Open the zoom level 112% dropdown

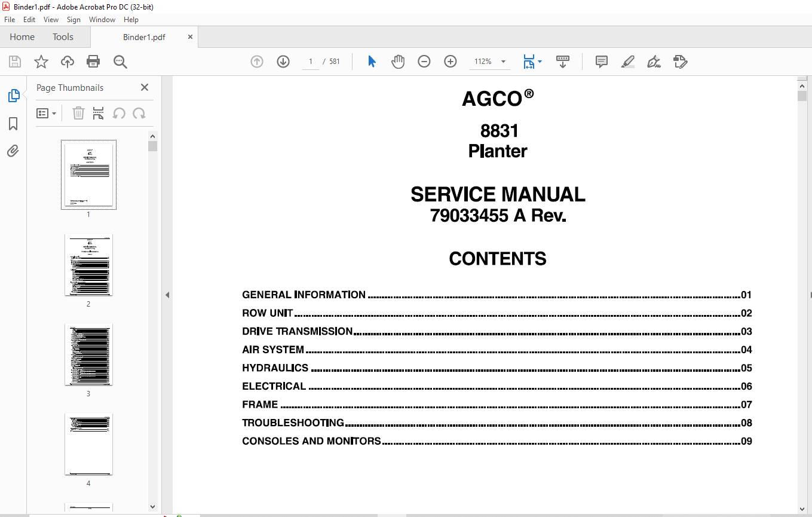503,62
